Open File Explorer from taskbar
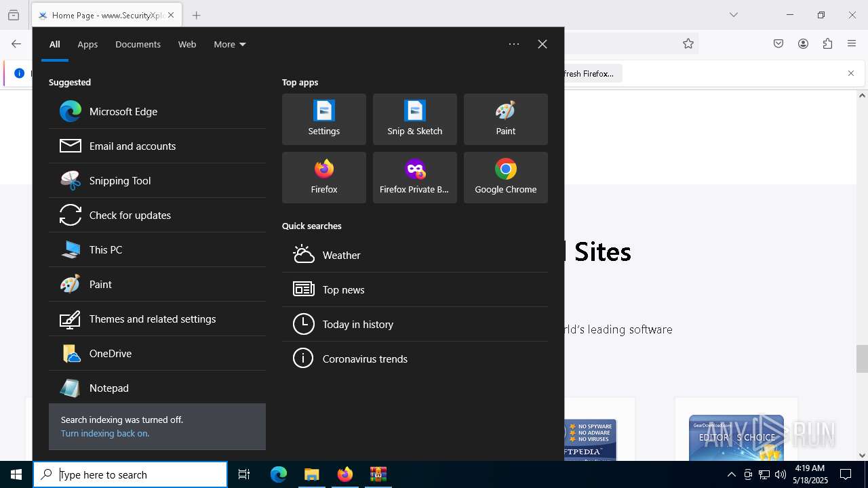The width and height of the screenshot is (868, 488). pos(312,474)
